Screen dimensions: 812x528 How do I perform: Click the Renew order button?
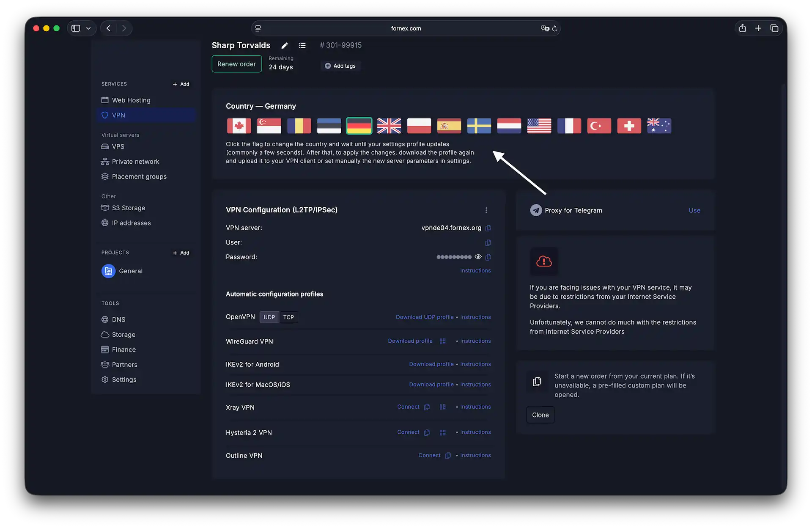click(x=237, y=64)
